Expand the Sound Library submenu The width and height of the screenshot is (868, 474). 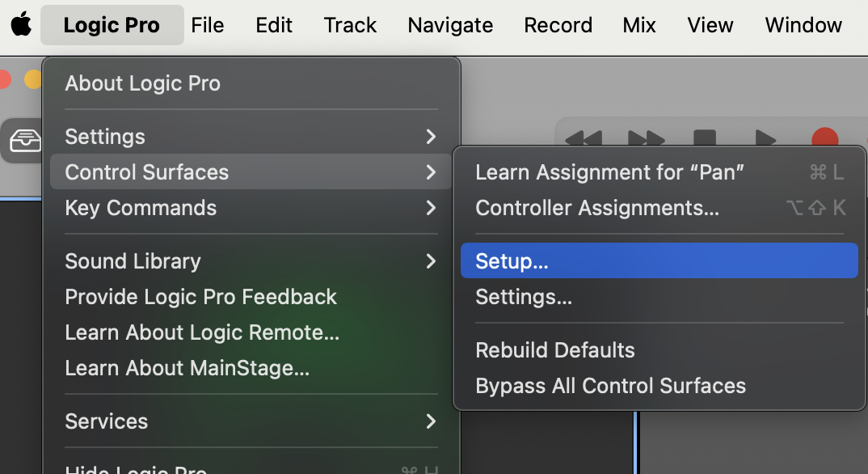pyautogui.click(x=251, y=260)
